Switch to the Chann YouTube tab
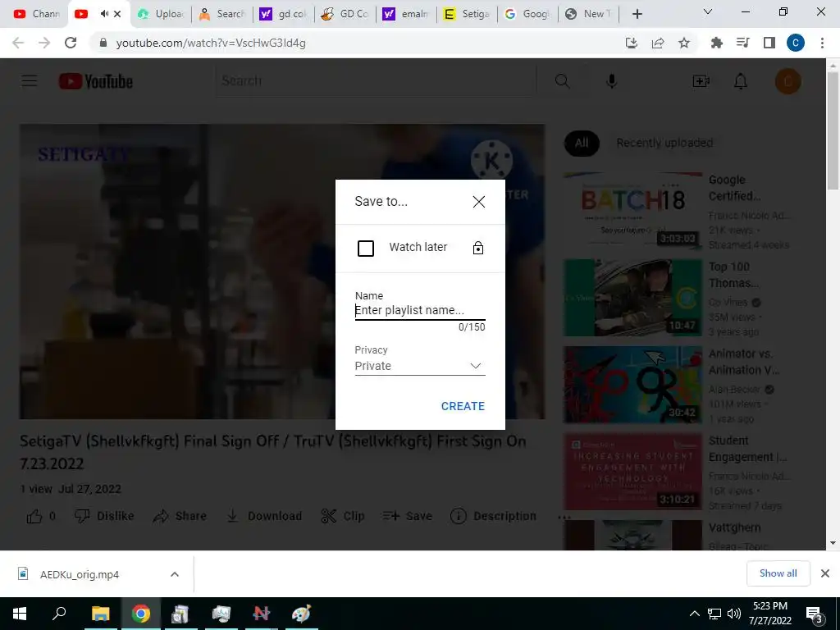 tap(36, 14)
